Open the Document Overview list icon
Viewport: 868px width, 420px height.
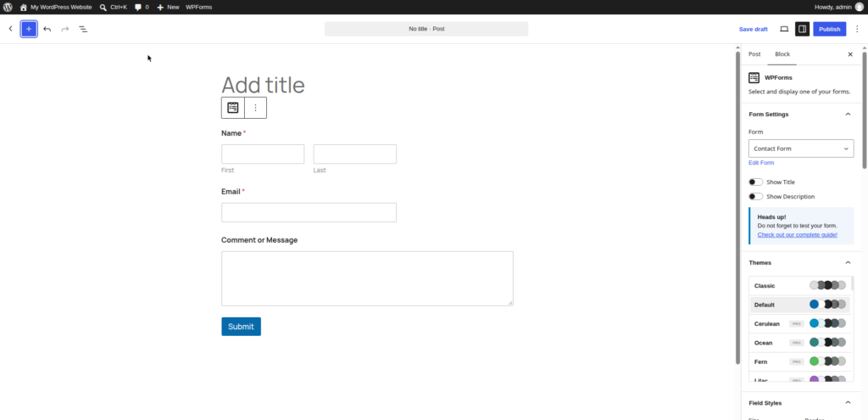(x=83, y=29)
